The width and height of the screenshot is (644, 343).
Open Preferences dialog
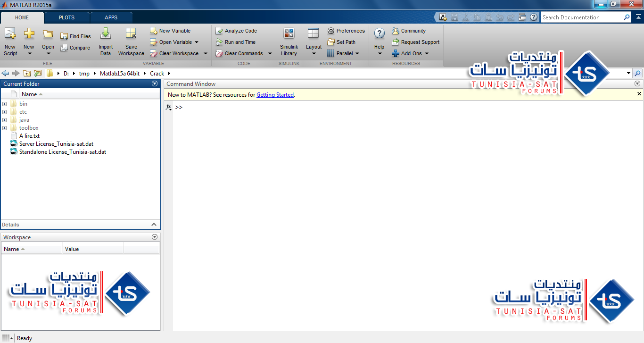346,31
